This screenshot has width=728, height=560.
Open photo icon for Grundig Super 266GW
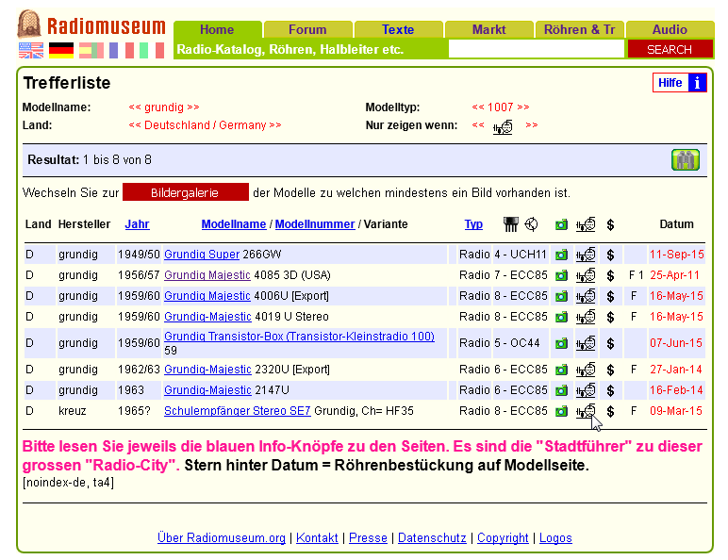(x=561, y=255)
